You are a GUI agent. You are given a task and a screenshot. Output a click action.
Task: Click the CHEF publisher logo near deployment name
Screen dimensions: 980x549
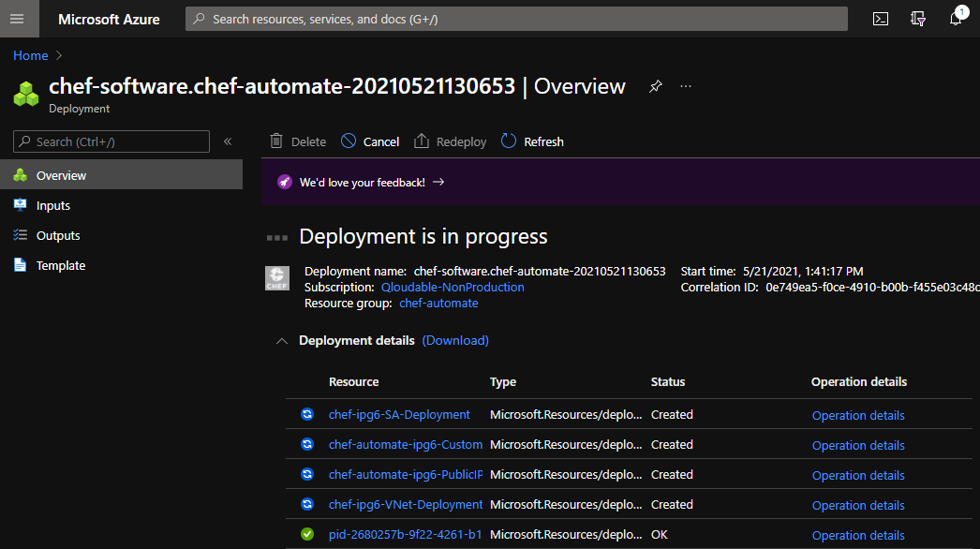click(x=277, y=278)
